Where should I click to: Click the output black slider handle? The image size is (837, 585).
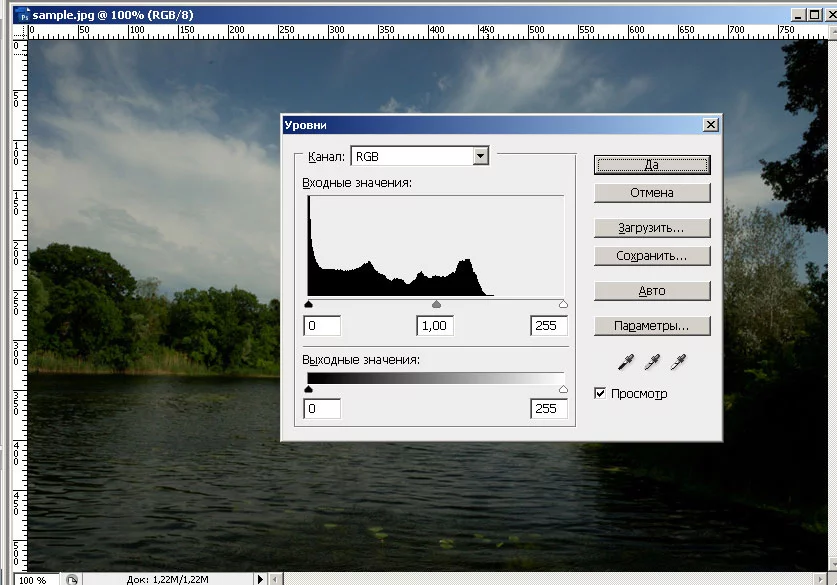[x=308, y=389]
